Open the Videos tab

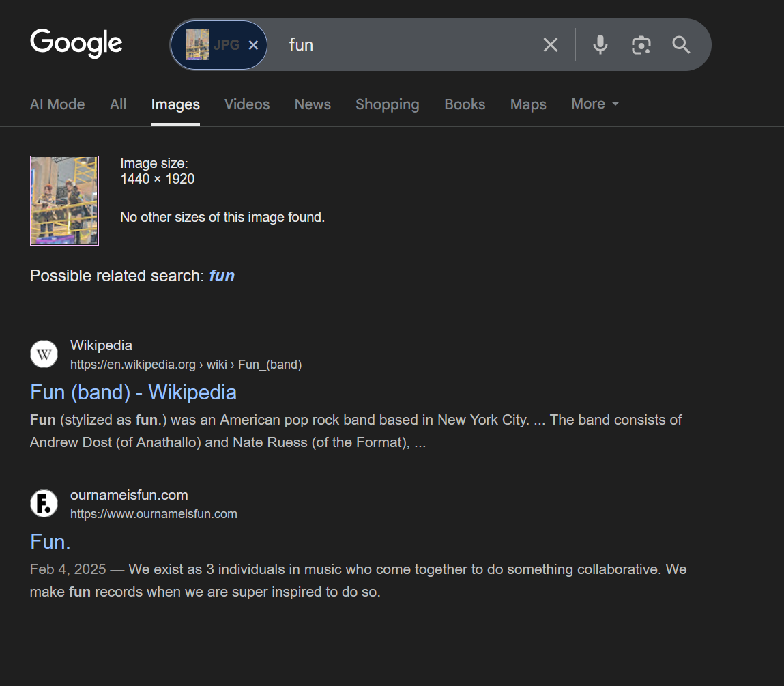pyautogui.click(x=247, y=104)
